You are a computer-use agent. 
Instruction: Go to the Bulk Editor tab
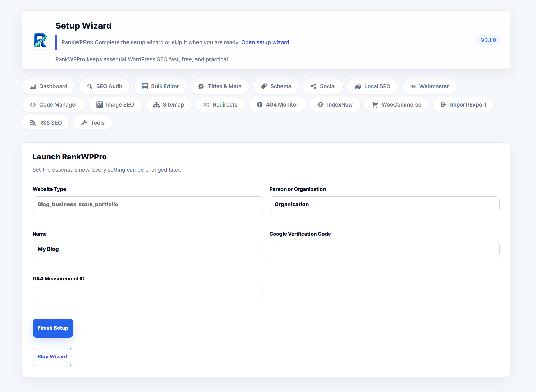point(160,86)
